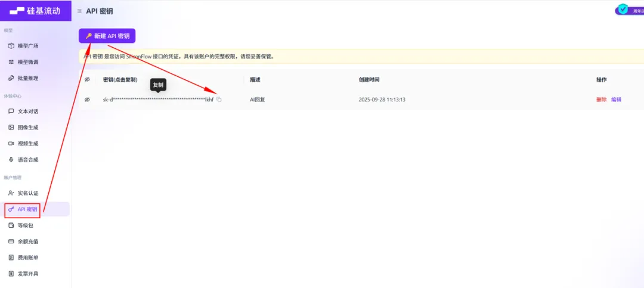
Task: Click the 创建时间 column header
Action: point(369,80)
